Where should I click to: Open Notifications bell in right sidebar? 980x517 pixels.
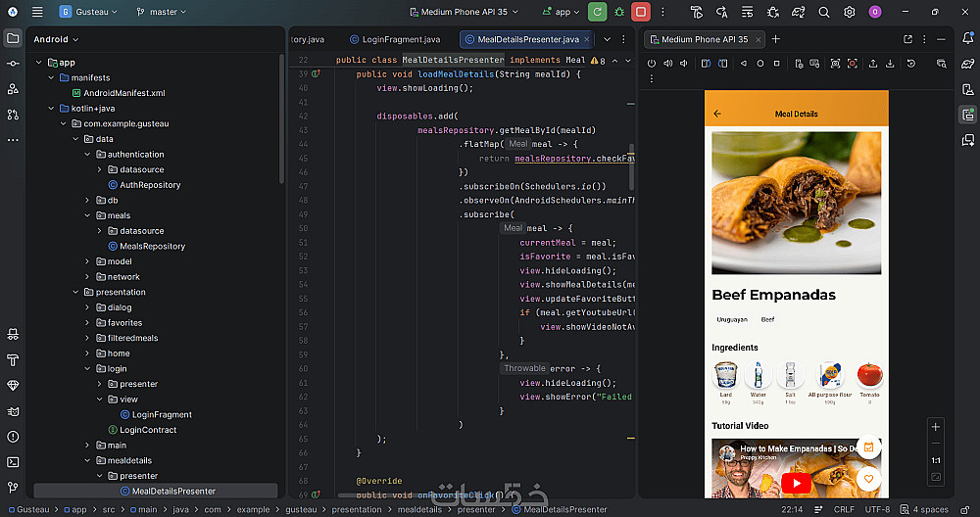click(x=966, y=38)
